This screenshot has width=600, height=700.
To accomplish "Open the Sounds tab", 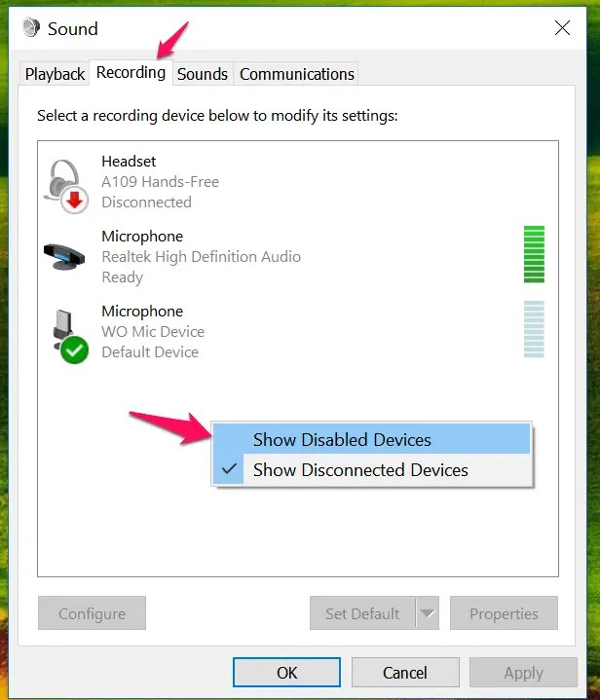I will point(203,74).
